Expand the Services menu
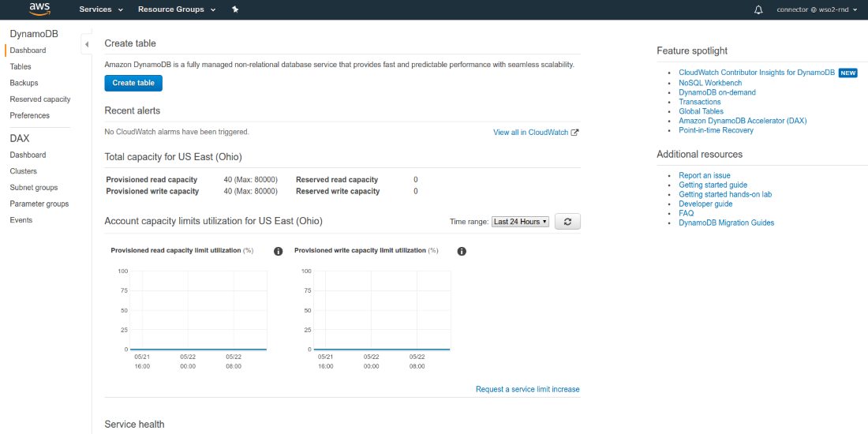Screen dimensions: 868x434 click(101, 9)
